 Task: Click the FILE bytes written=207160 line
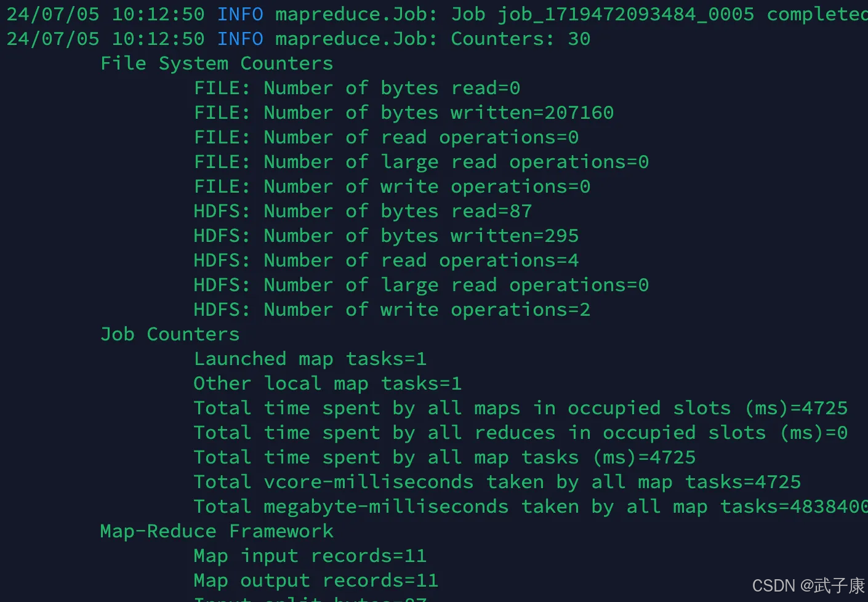(403, 113)
